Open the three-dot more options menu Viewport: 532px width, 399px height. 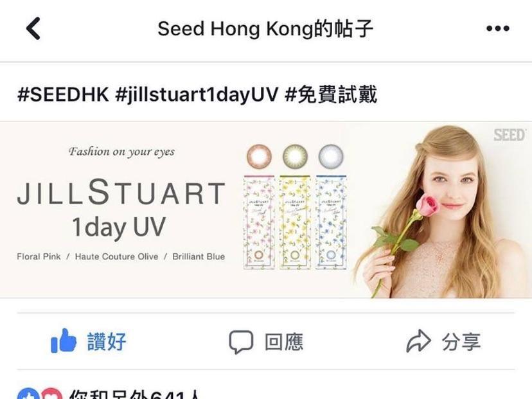[498, 28]
